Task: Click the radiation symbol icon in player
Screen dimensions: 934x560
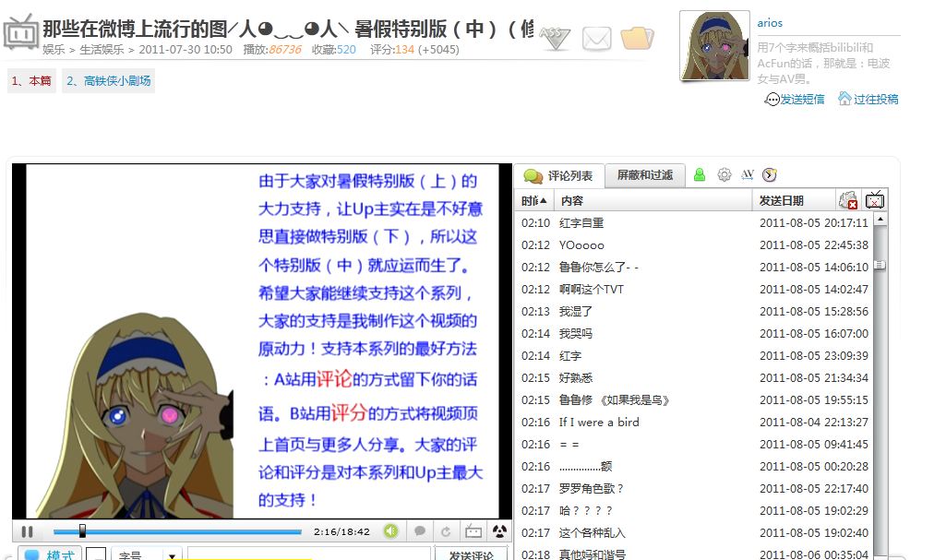Action: tap(499, 530)
